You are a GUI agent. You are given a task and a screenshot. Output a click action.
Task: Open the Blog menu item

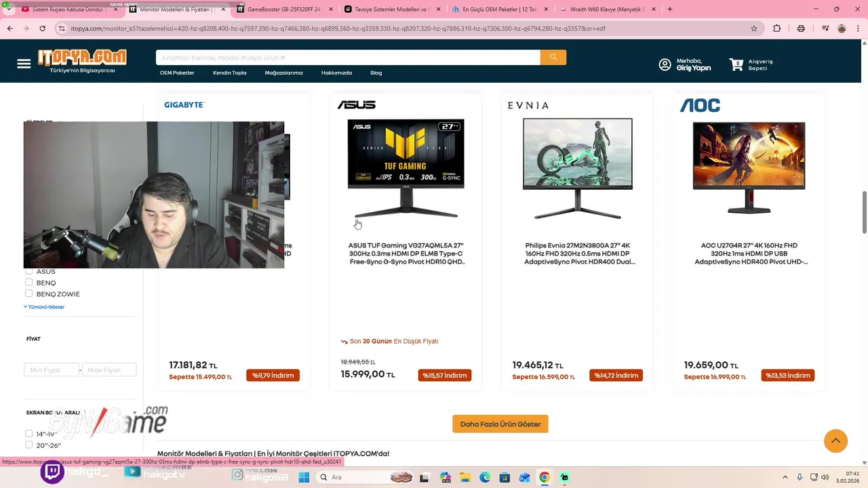376,73
